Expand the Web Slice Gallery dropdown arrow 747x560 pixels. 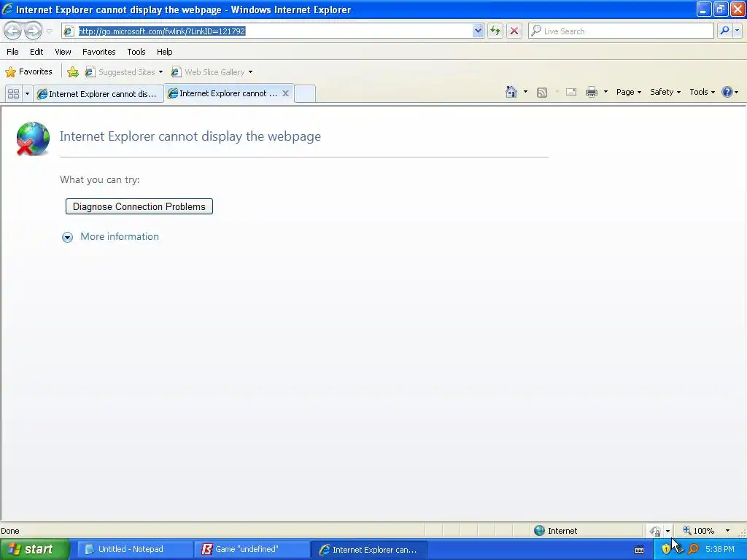251,72
